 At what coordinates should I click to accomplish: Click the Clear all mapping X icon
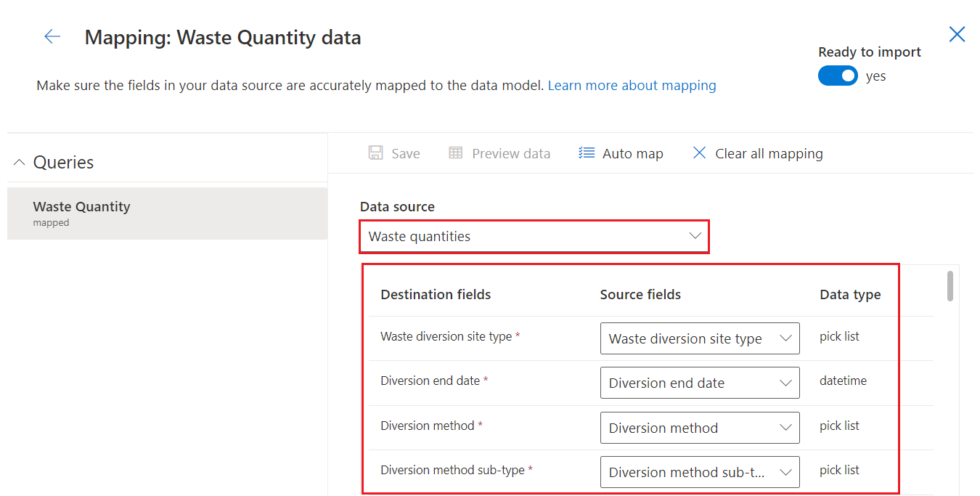click(699, 153)
